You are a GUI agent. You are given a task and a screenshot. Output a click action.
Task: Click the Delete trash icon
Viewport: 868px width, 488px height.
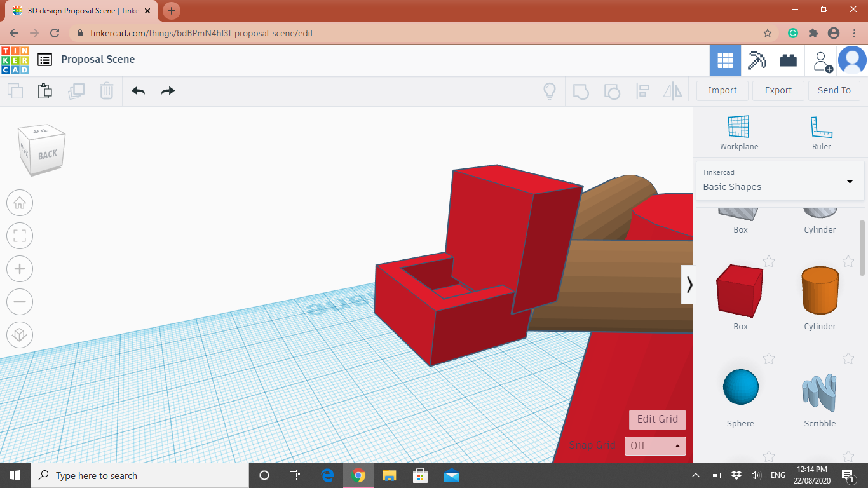tap(106, 91)
